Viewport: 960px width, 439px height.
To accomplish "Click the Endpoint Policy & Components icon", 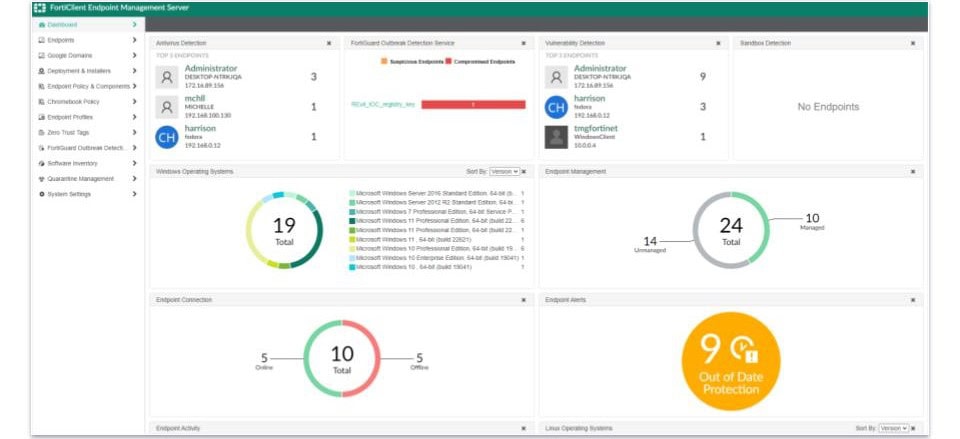I will (42, 86).
